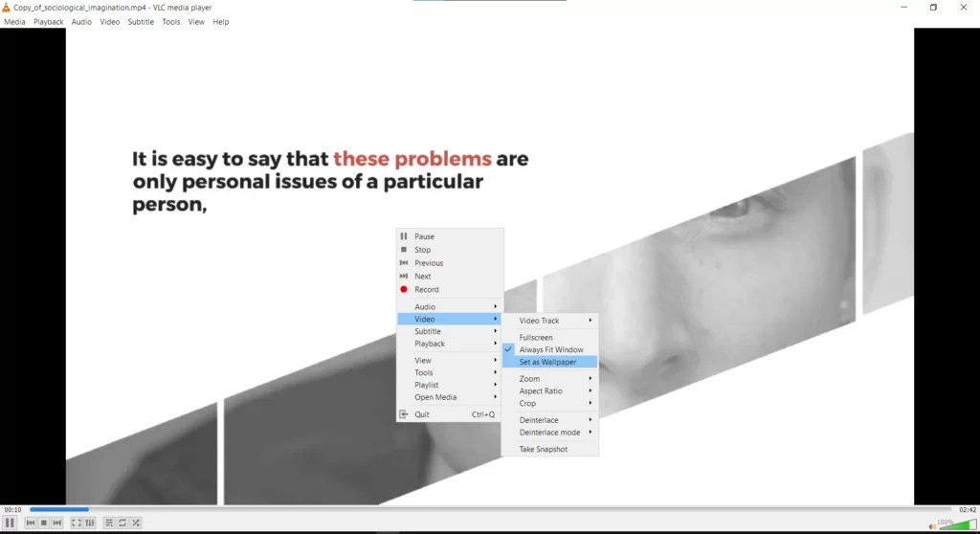
Task: Stop playback using bottom toolbar square
Action: (x=44, y=523)
